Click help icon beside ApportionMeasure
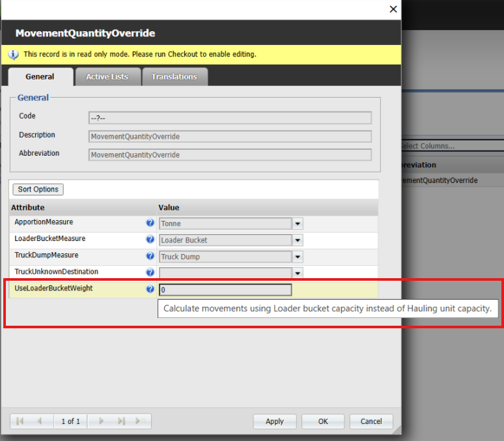 pos(150,223)
